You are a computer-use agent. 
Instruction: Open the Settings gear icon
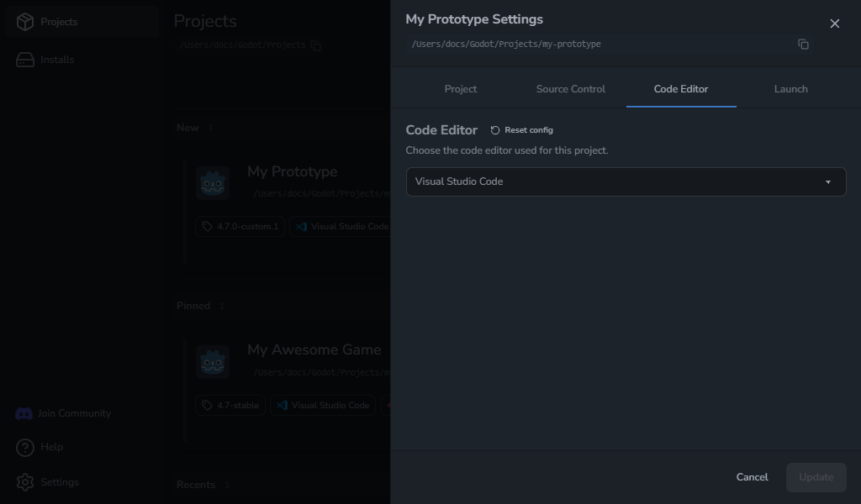24,483
